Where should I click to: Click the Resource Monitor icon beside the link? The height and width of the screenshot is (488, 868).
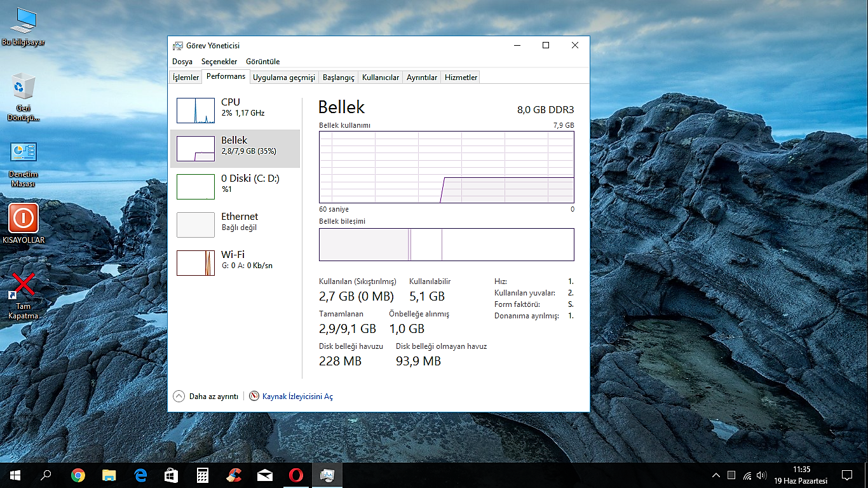254,396
